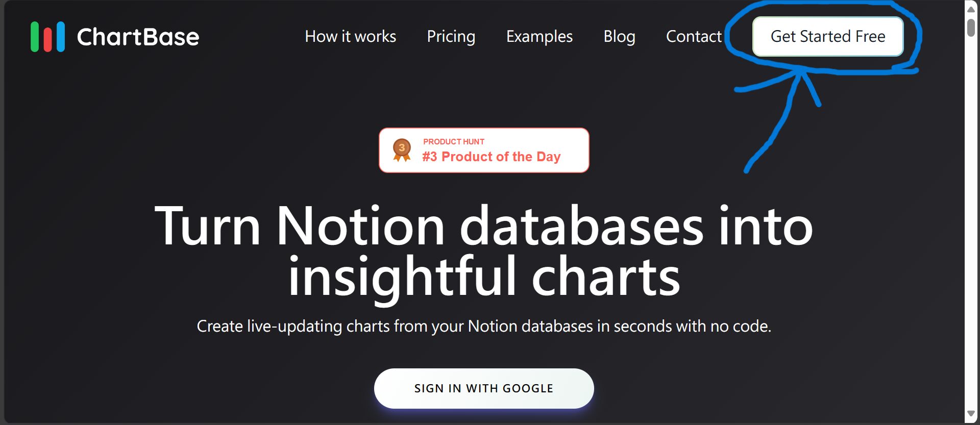Screen dimensions: 980x425
Task: Click the ChartBase brand name text
Action: coord(137,36)
